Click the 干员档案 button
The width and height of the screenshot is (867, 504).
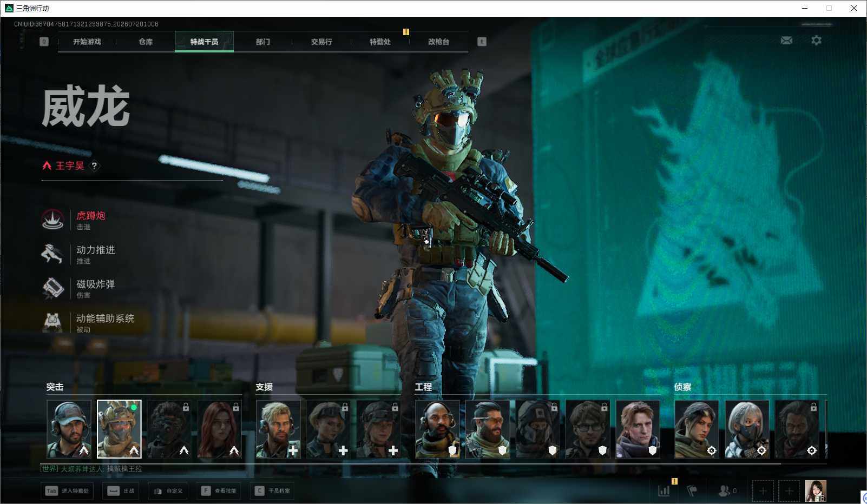(x=272, y=491)
